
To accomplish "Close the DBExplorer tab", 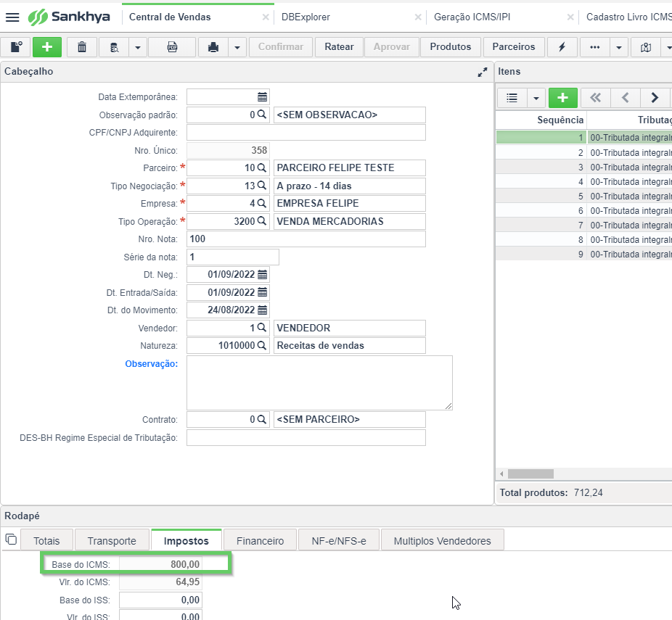I will pyautogui.click(x=418, y=17).
